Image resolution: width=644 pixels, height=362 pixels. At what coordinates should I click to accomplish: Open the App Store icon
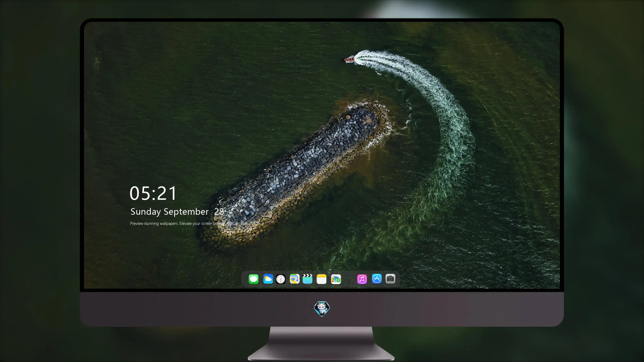pyautogui.click(x=377, y=279)
